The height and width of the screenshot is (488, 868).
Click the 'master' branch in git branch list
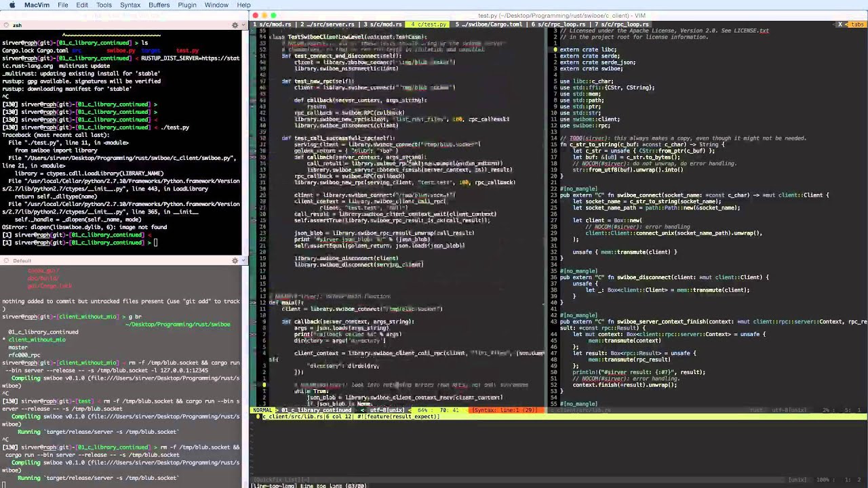coord(18,348)
